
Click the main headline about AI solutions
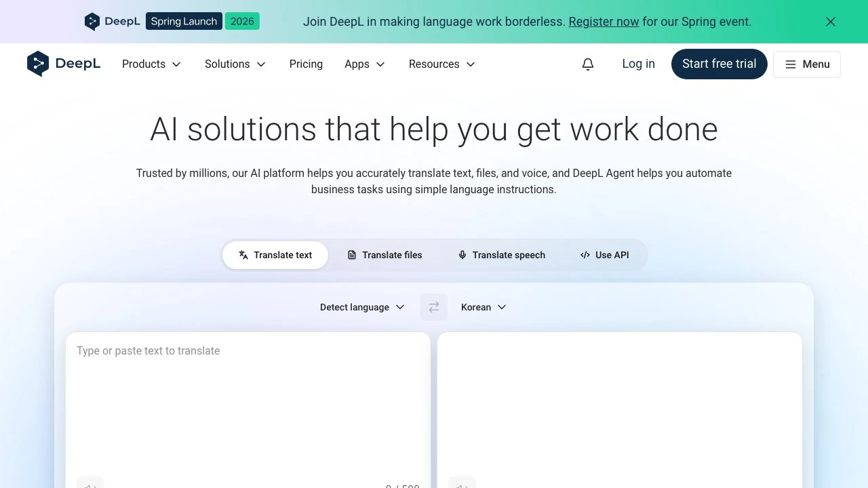pos(434,129)
